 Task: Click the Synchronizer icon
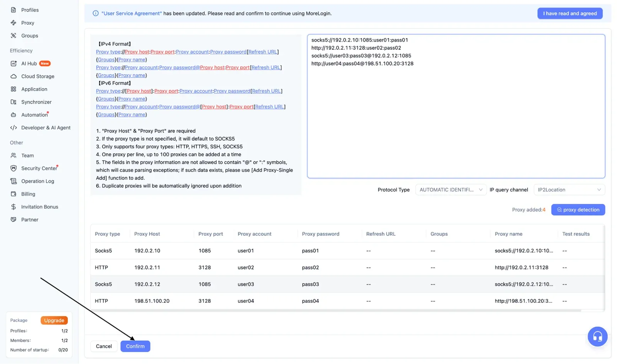coord(13,102)
